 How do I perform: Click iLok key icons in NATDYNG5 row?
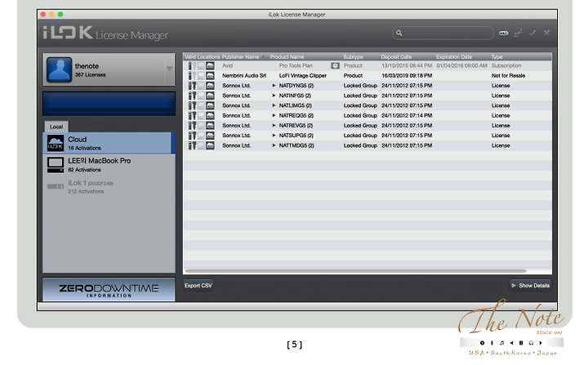(x=192, y=86)
